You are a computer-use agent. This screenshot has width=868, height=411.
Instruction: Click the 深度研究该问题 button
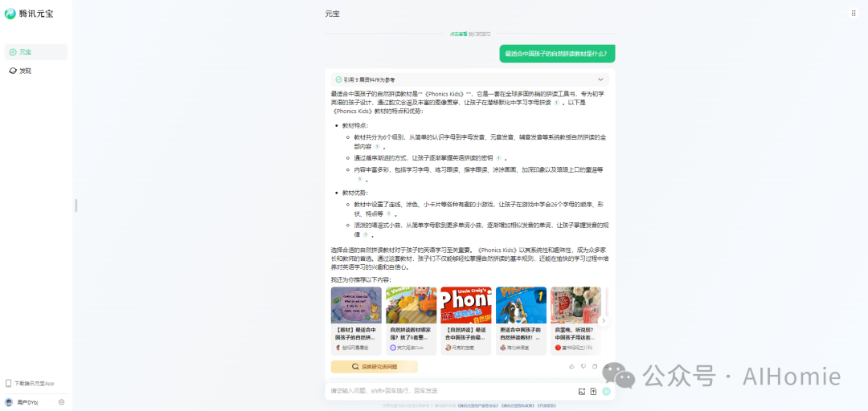coord(375,367)
